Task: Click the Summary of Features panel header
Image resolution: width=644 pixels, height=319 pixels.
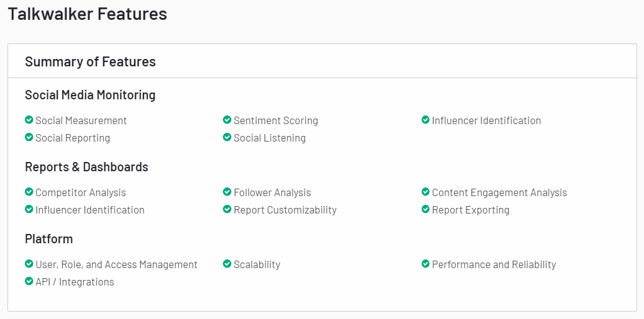Action: point(90,61)
